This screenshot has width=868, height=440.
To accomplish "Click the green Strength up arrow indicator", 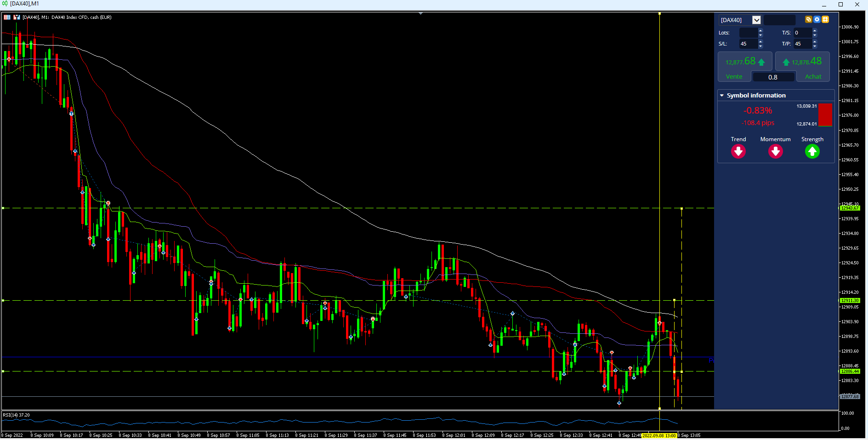I will click(812, 151).
